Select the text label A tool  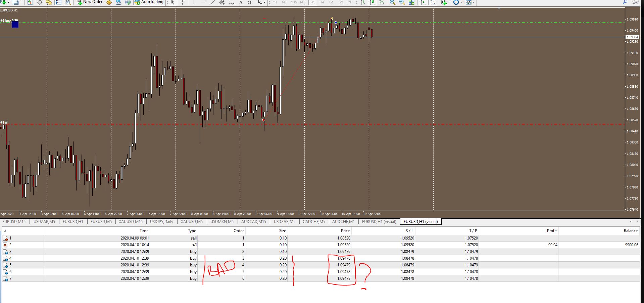point(241,2)
